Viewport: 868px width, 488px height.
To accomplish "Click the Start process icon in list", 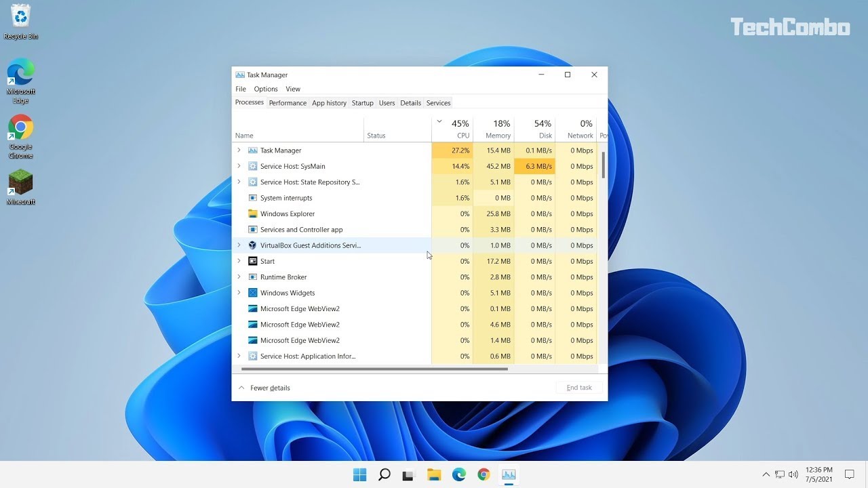I will (x=253, y=261).
